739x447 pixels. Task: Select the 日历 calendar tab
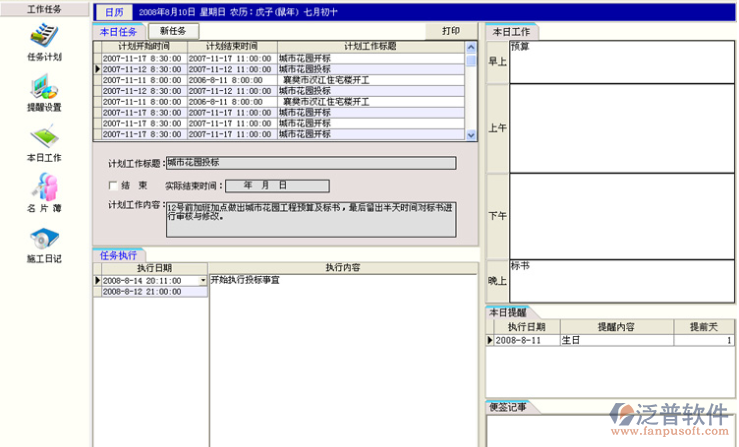coord(116,12)
